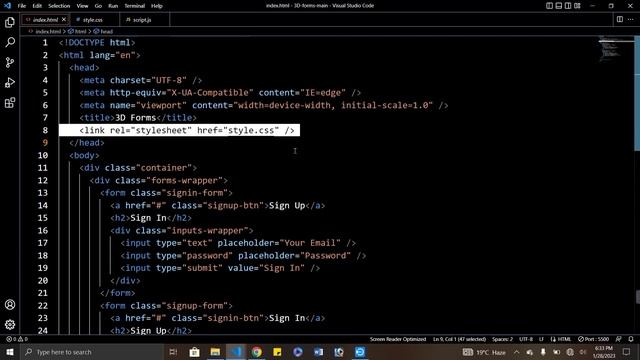Viewport: 640px width, 360px height.
Task: Open notifications bell in status bar
Action: tap(631, 339)
